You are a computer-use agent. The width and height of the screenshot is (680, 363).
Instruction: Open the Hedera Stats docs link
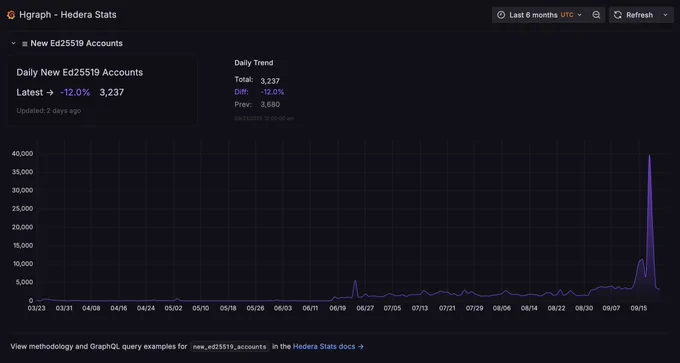[x=328, y=347]
